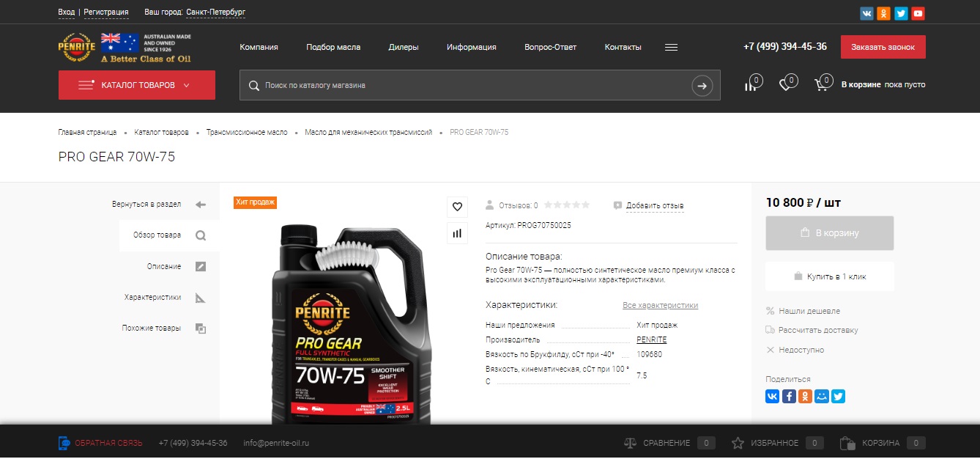Image resolution: width=980 pixels, height=459 pixels.
Task: Click Купить в 1 клик button
Action: pyautogui.click(x=830, y=276)
